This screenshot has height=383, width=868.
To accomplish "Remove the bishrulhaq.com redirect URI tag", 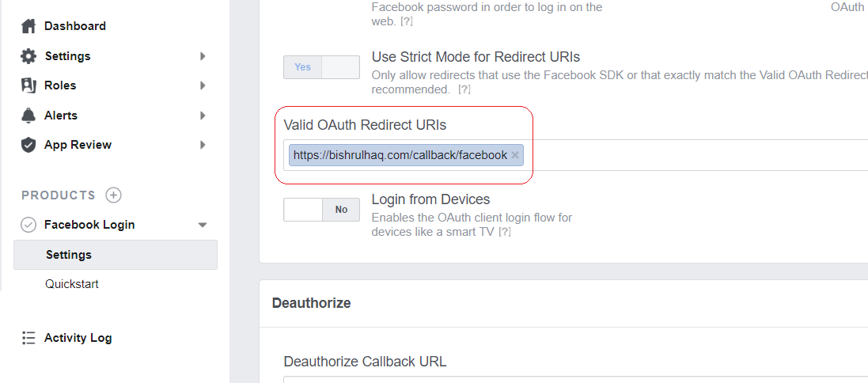I will click(515, 156).
